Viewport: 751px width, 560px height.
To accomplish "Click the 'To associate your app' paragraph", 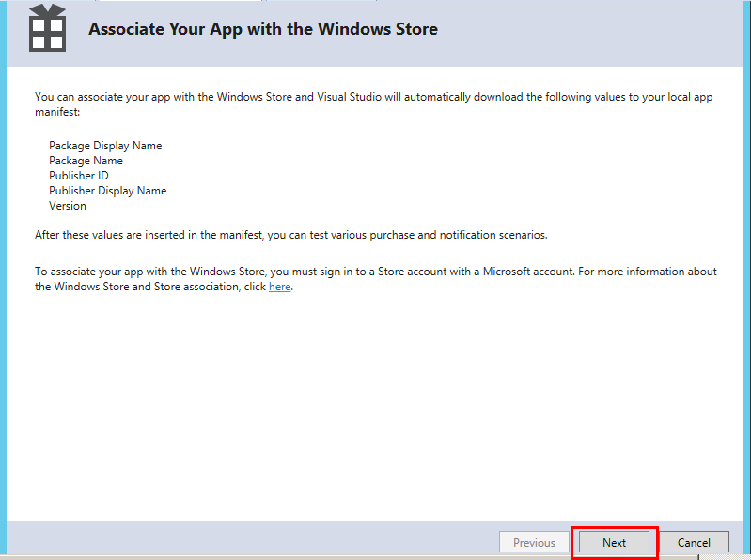I will (x=376, y=279).
